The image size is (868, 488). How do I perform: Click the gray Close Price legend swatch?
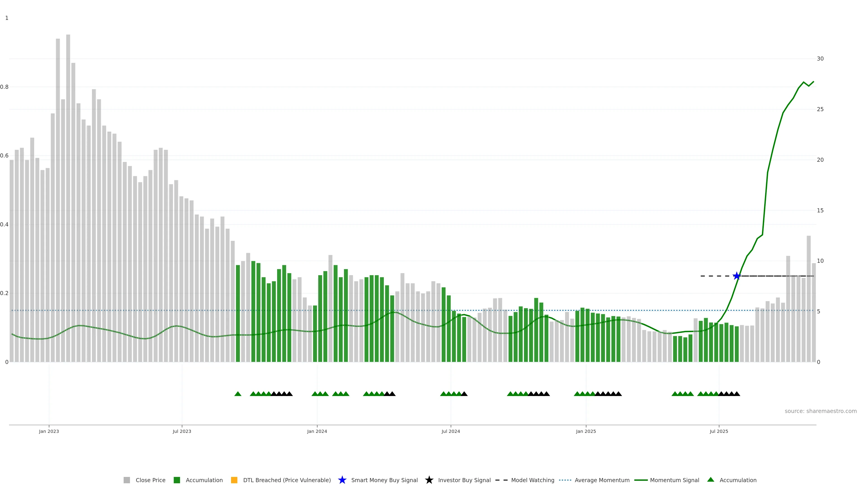[x=127, y=480]
